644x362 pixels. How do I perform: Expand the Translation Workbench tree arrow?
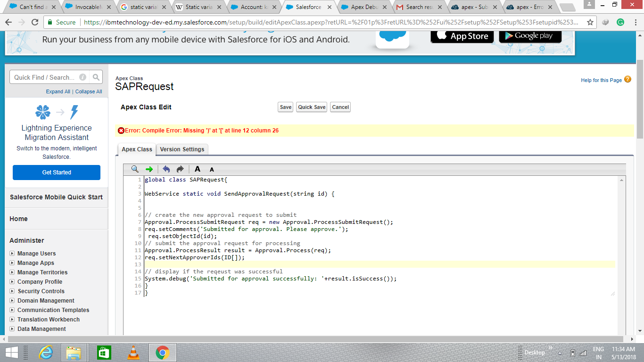(x=12, y=320)
